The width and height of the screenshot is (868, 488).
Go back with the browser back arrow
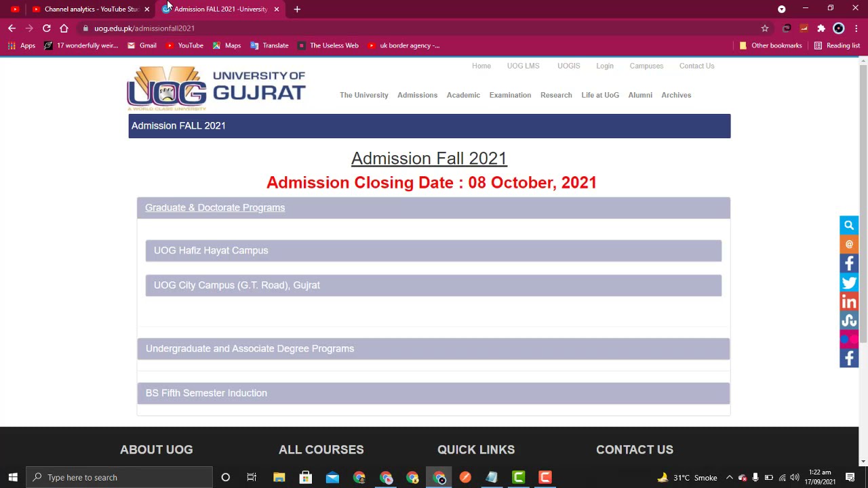tap(12, 28)
